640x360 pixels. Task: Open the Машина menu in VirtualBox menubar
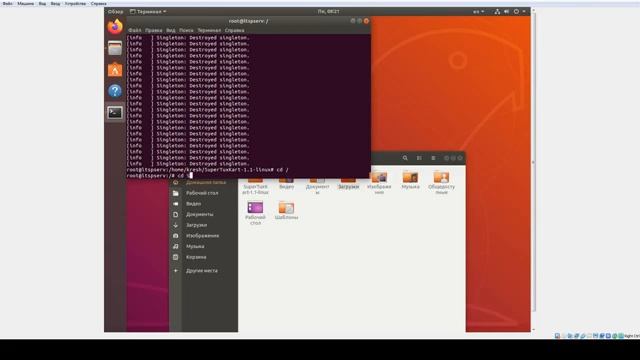(x=26, y=3)
